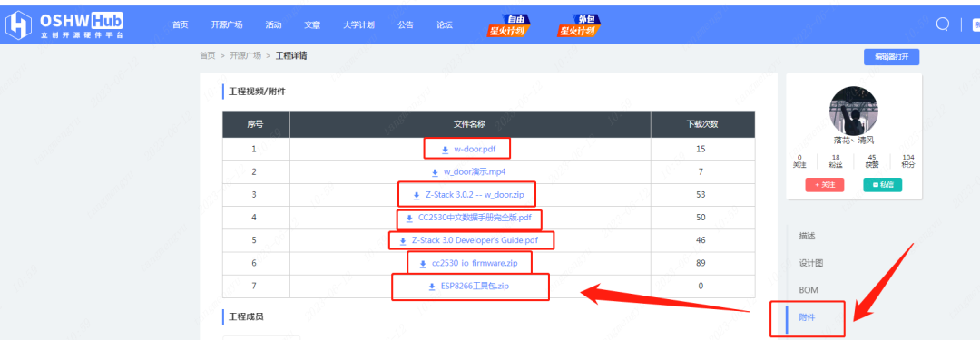Image resolution: width=980 pixels, height=340 pixels.
Task: Click the 获赞 count of 45
Action: pyautogui.click(x=872, y=158)
